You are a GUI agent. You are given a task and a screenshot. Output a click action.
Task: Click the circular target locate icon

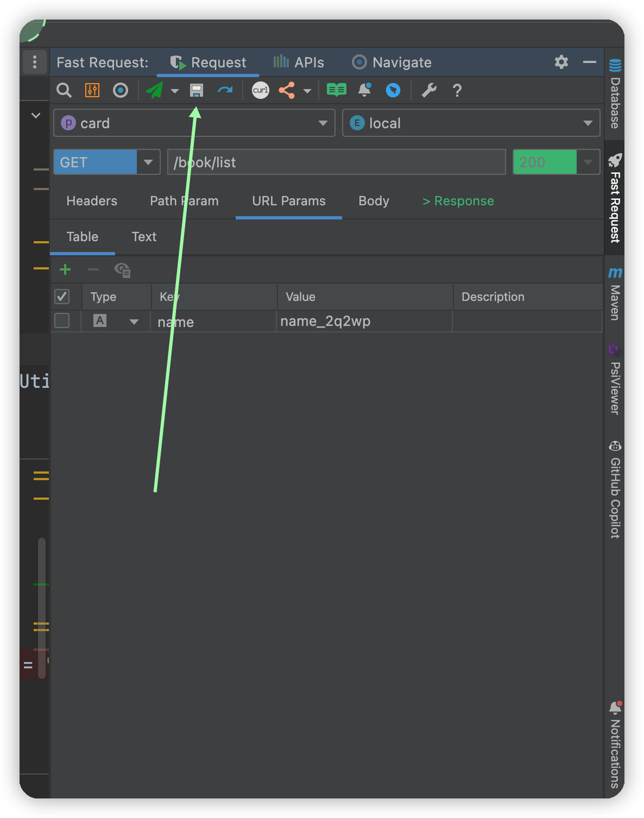pos(121,90)
